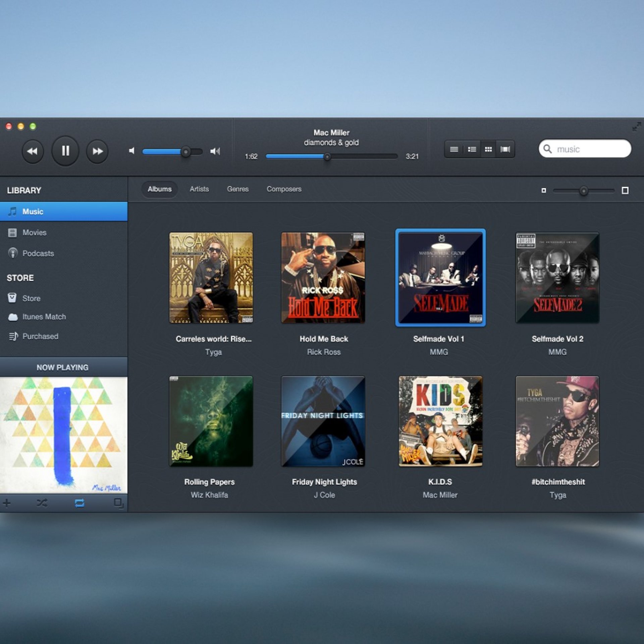Open the Genres tab
The height and width of the screenshot is (644, 644).
tap(237, 189)
